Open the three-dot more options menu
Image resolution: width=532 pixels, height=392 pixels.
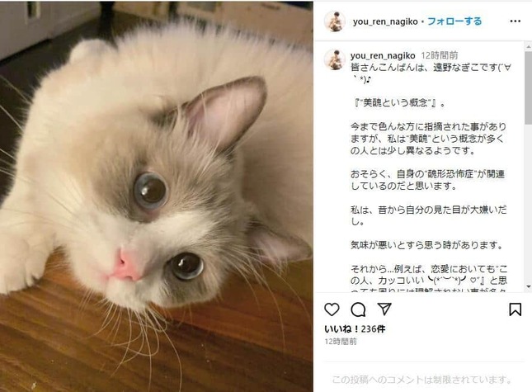515,21
